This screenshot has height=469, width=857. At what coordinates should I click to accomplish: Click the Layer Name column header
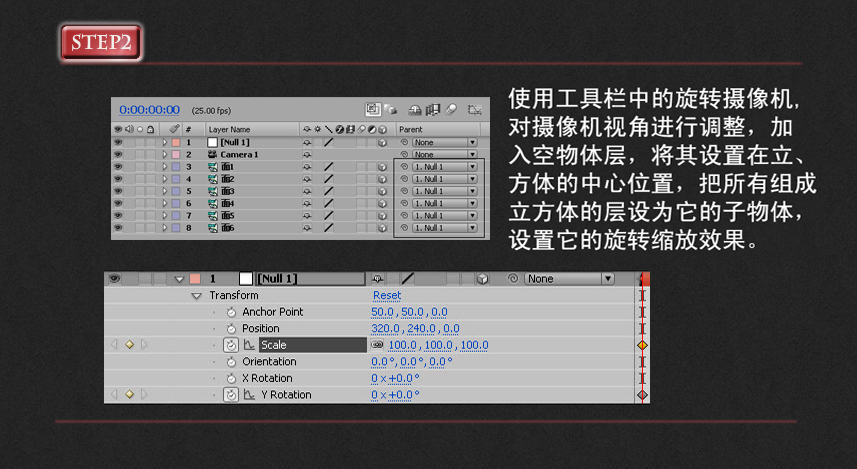[x=230, y=130]
